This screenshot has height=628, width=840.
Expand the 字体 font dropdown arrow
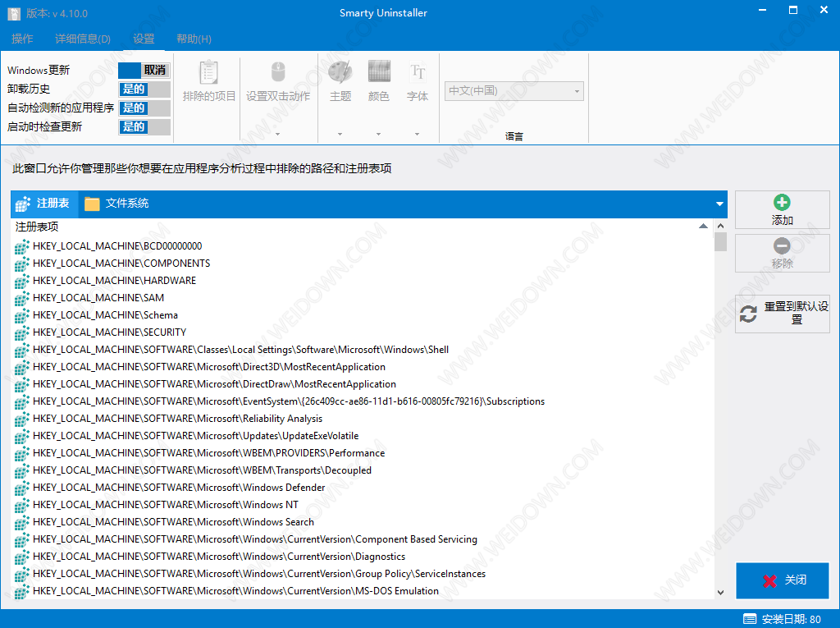click(x=417, y=134)
